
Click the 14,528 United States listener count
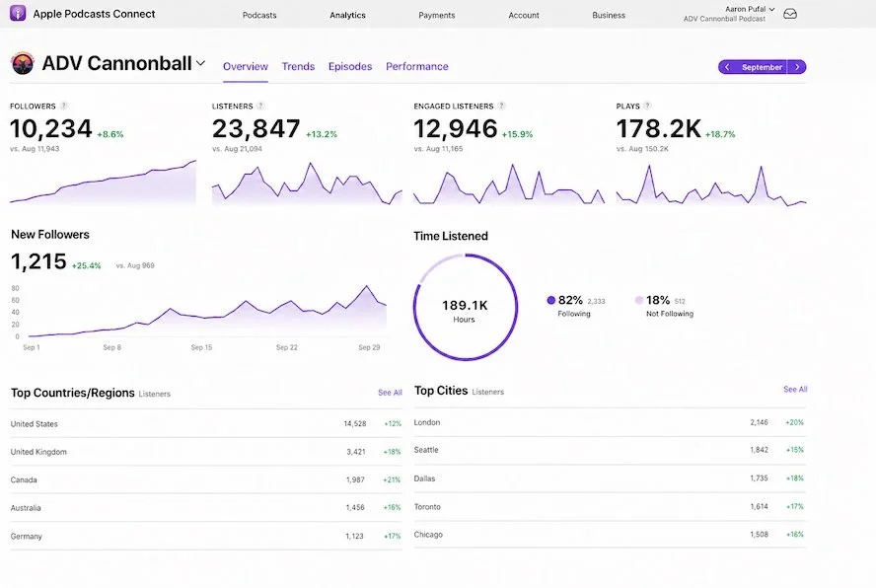pos(355,423)
